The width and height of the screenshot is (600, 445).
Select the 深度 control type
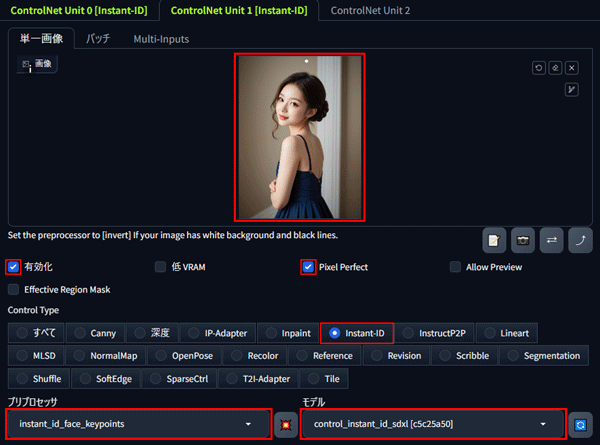153,333
